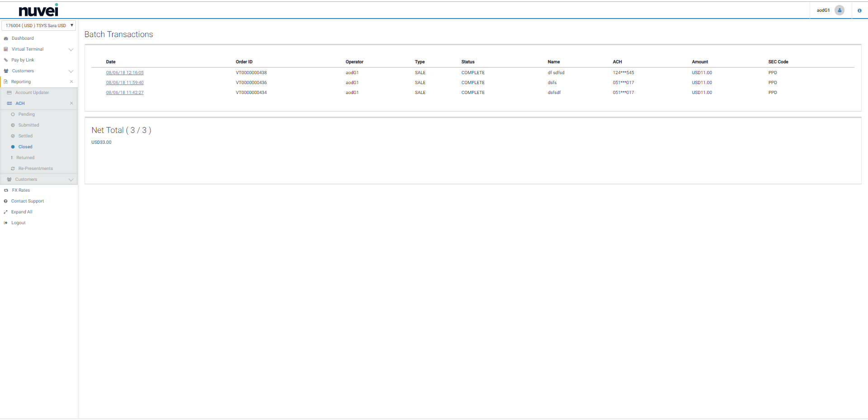Click the blue info icon

[x=859, y=10]
